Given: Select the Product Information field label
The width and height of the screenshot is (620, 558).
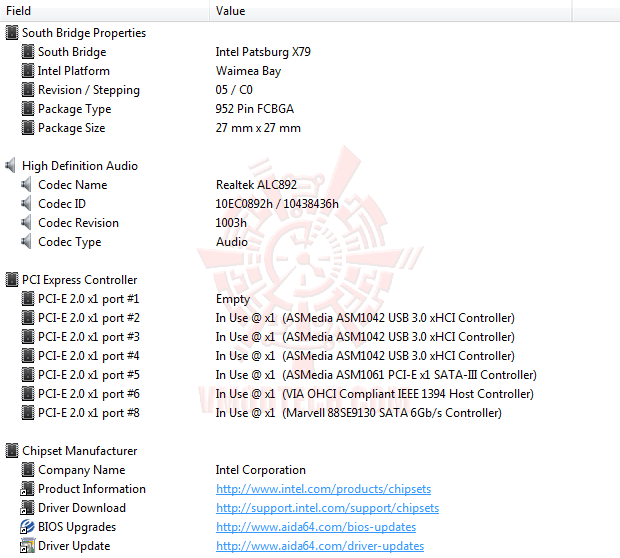Looking at the screenshot, I should [x=92, y=489].
